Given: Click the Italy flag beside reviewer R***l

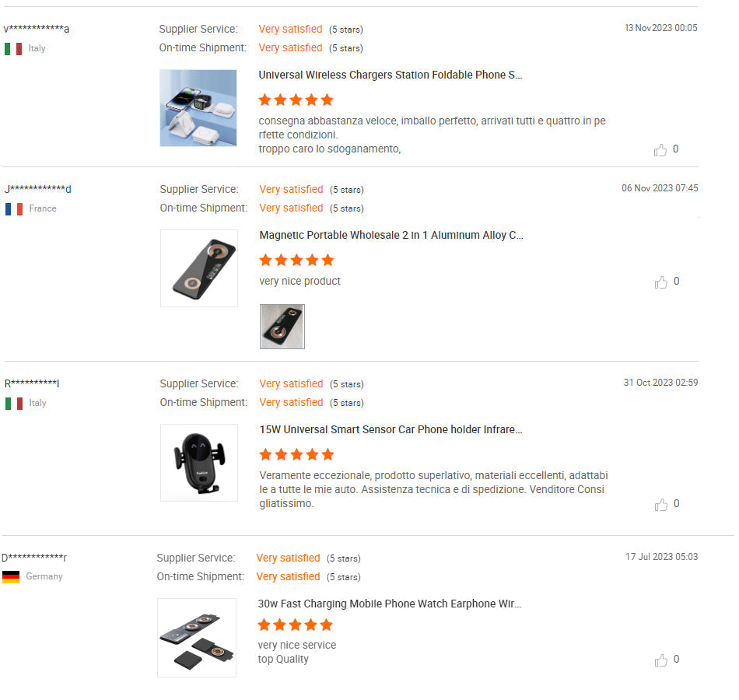Looking at the screenshot, I should pos(14,404).
